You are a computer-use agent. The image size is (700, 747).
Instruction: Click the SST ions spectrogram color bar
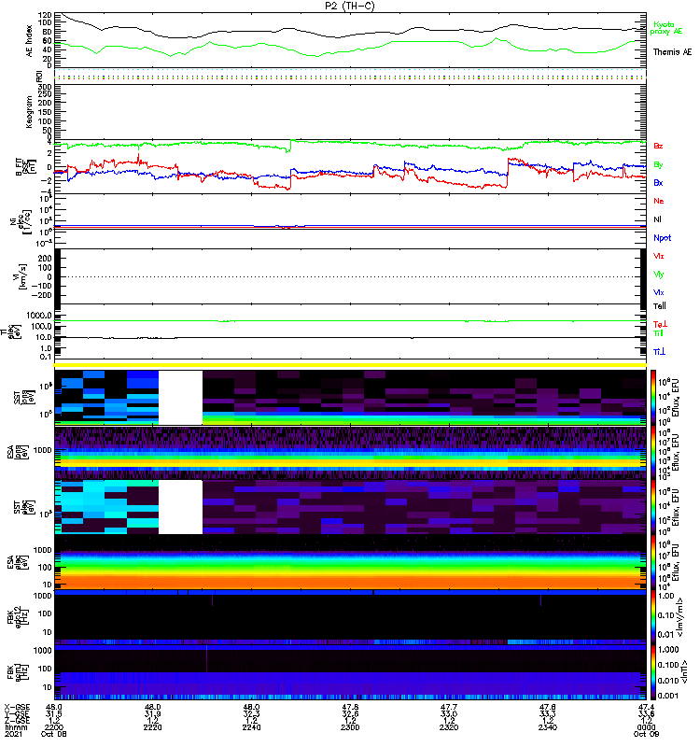click(653, 398)
